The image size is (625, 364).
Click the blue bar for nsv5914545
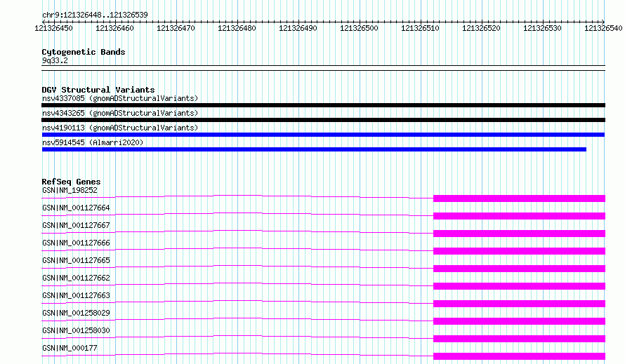click(x=314, y=149)
